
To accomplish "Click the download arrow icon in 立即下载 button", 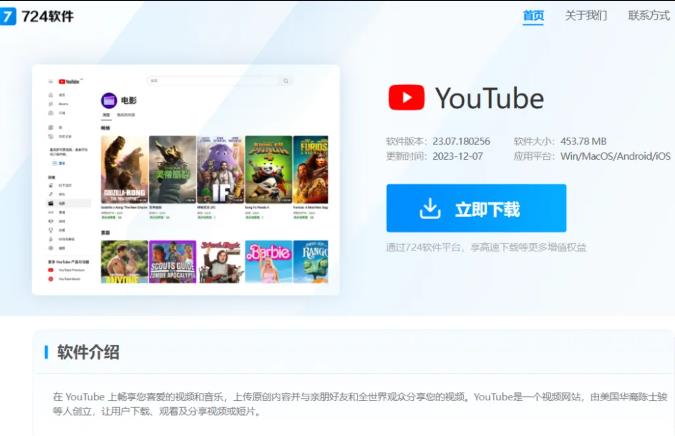I will coord(429,209).
